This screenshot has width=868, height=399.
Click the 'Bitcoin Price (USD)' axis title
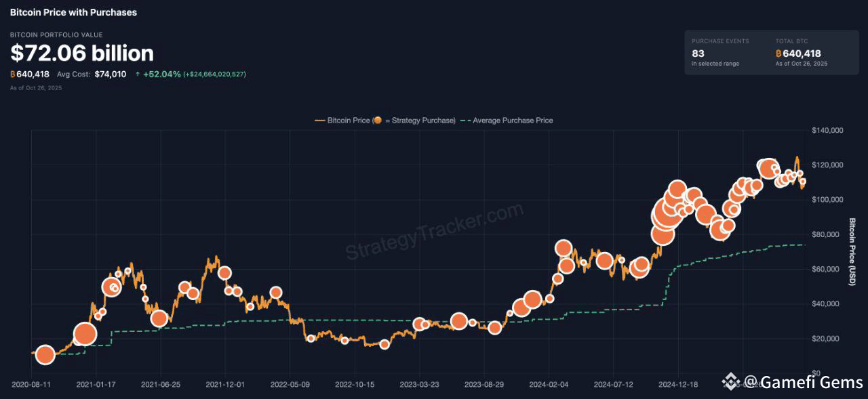click(852, 251)
